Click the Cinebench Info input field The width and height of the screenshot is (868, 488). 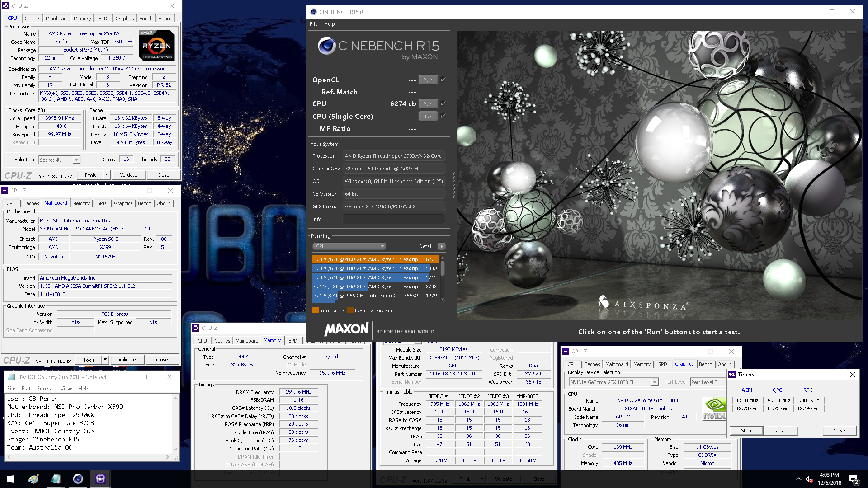[x=394, y=219]
